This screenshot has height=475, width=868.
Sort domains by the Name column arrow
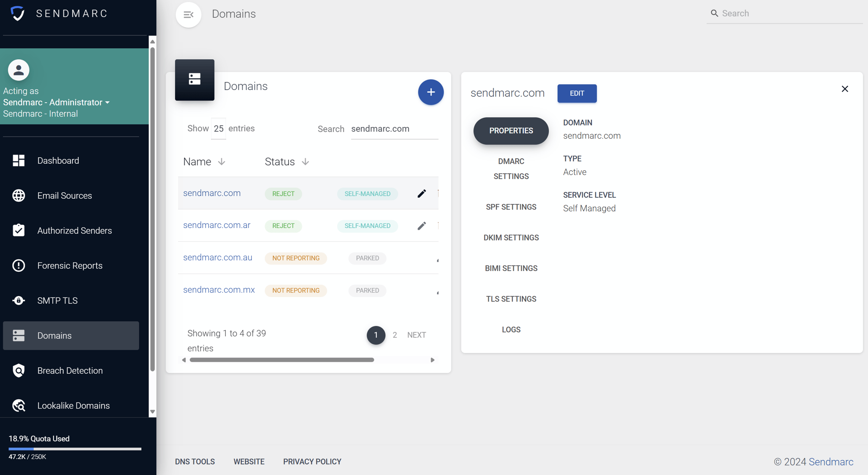point(221,162)
